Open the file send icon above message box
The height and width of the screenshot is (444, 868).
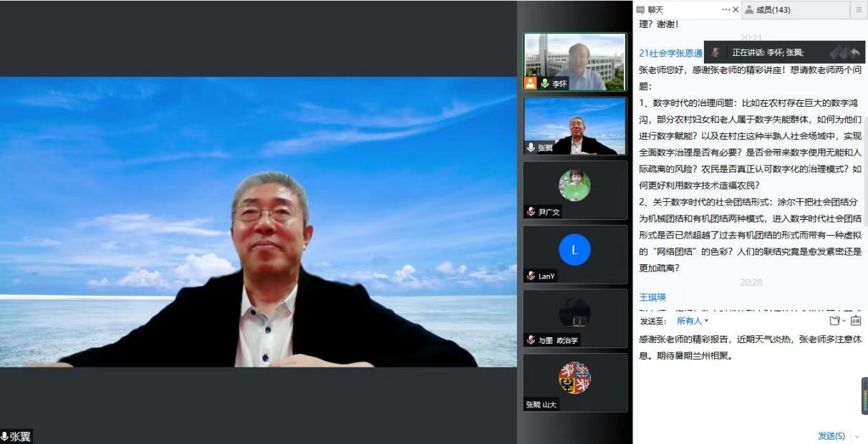pos(834,321)
